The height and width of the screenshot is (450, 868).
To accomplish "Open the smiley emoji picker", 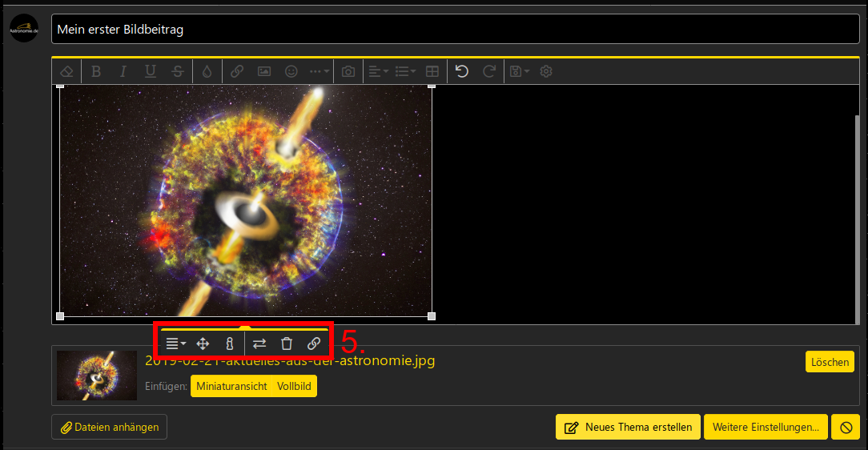I will coord(291,71).
